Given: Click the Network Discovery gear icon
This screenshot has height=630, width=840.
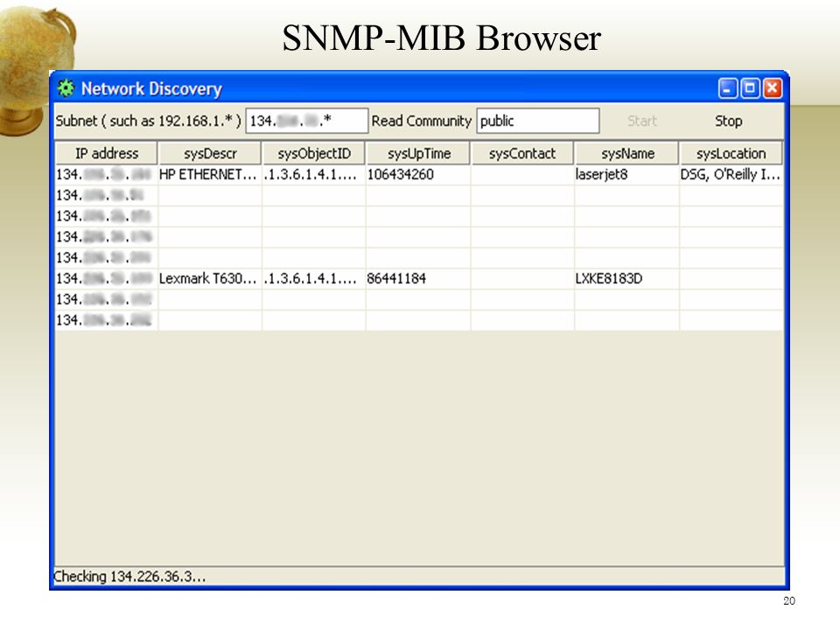Looking at the screenshot, I should tap(66, 88).
